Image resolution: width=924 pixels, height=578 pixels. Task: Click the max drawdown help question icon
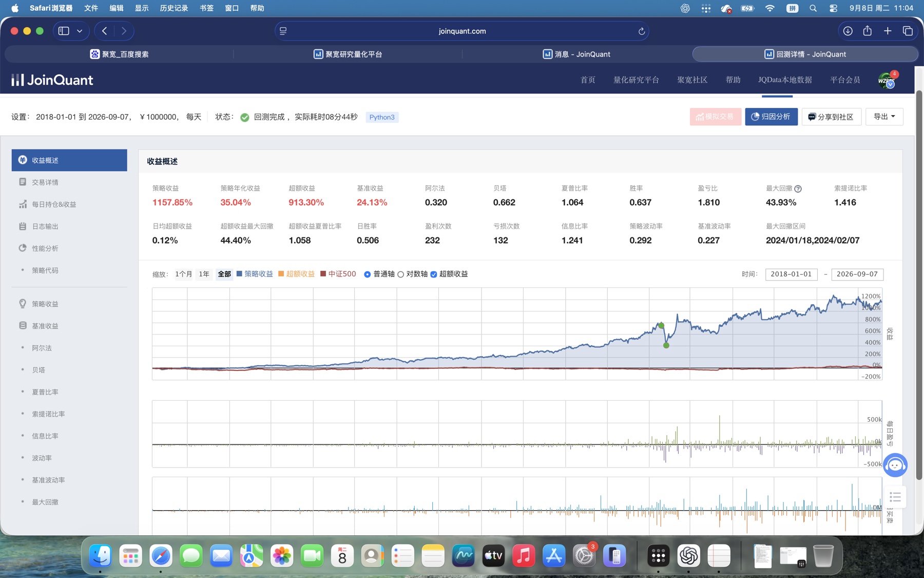point(798,189)
